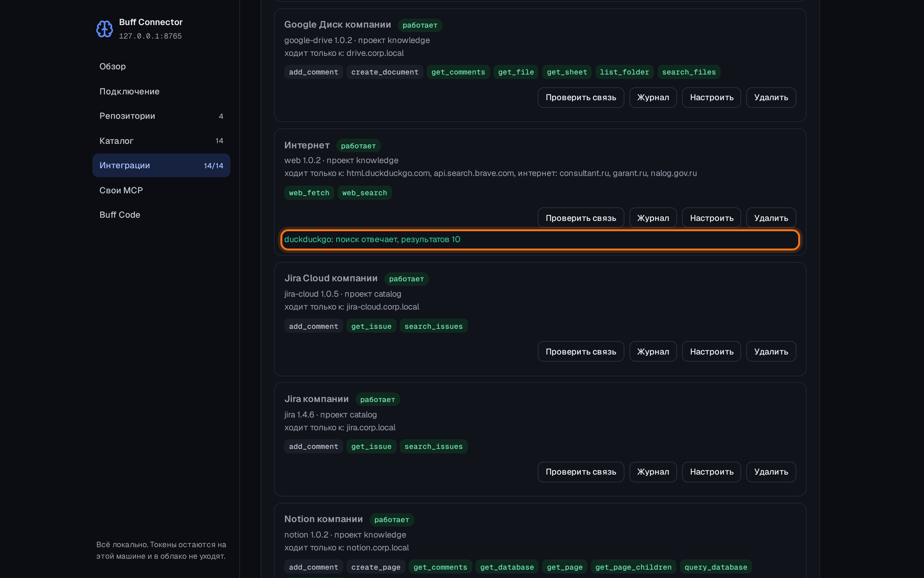Open the Buff Code section

pos(161,215)
